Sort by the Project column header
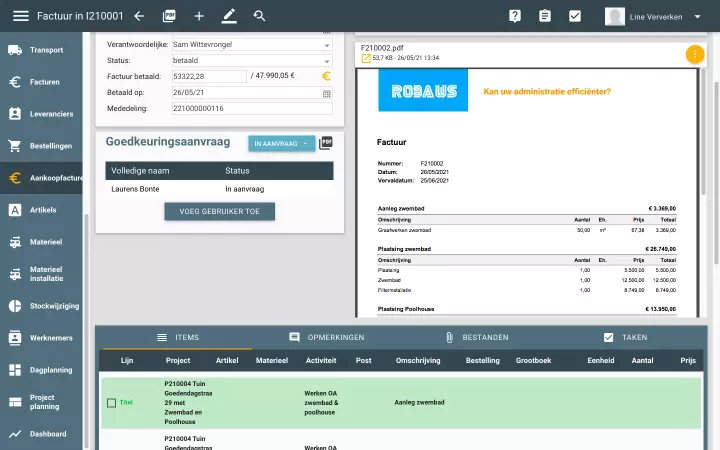The image size is (720, 450). pos(178,360)
